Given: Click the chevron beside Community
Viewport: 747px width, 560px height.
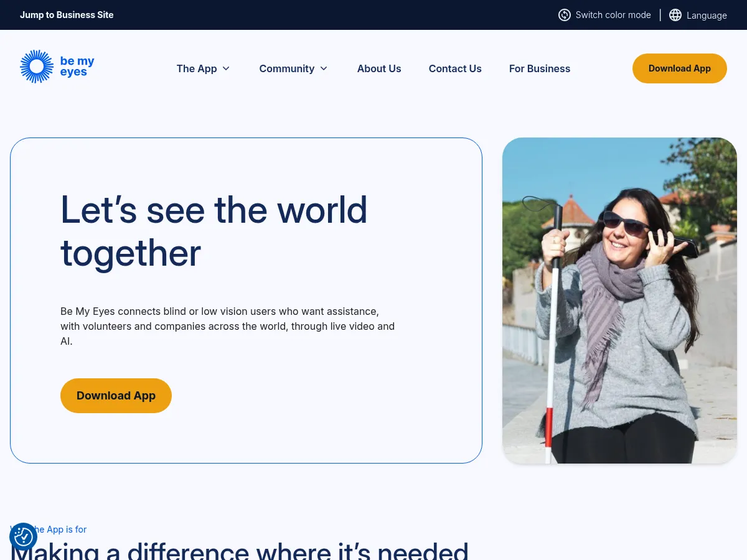Looking at the screenshot, I should (x=324, y=68).
